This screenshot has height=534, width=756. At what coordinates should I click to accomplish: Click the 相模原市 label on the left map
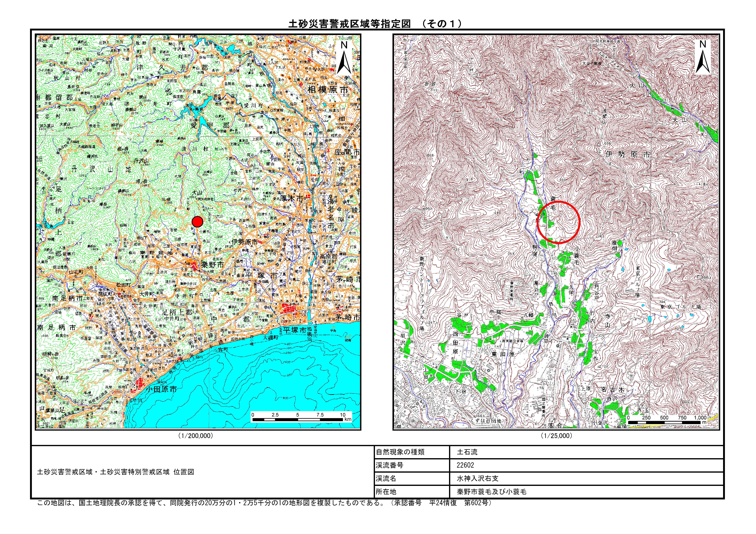coord(328,90)
